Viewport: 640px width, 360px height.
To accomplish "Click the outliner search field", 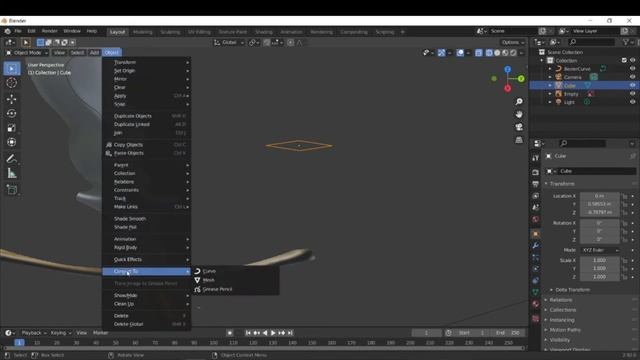I will click(x=591, y=42).
